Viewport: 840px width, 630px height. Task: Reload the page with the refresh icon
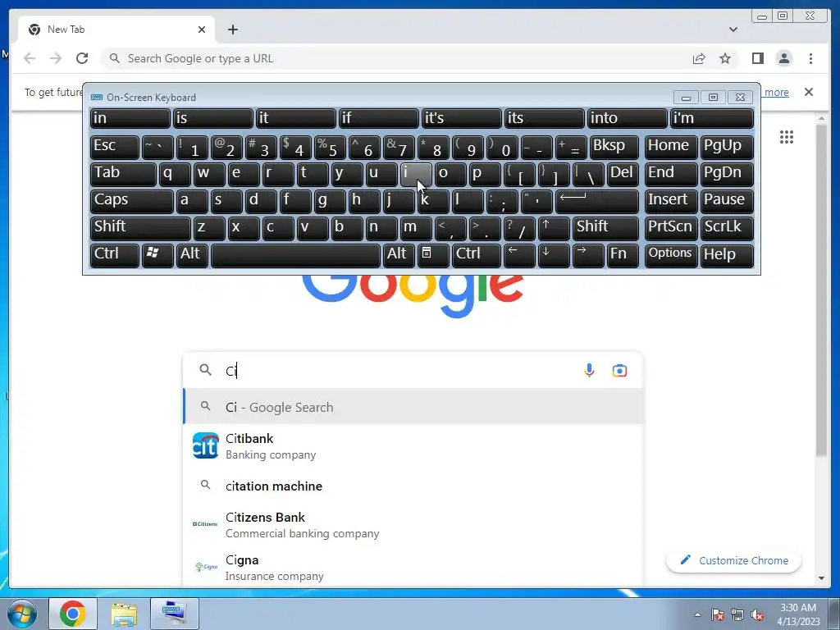pyautogui.click(x=82, y=58)
